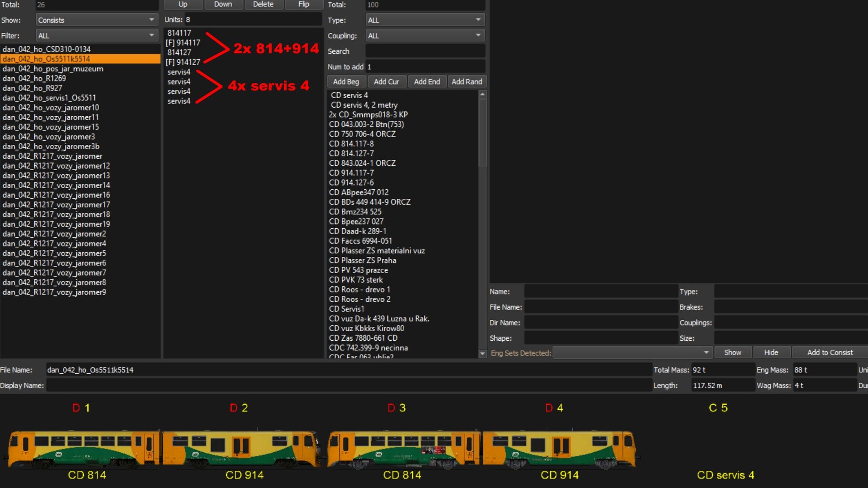Screen dimensions: 868x488
Task: Select dan_042_ho_R1269 in the consist list
Action: pyautogui.click(x=34, y=79)
